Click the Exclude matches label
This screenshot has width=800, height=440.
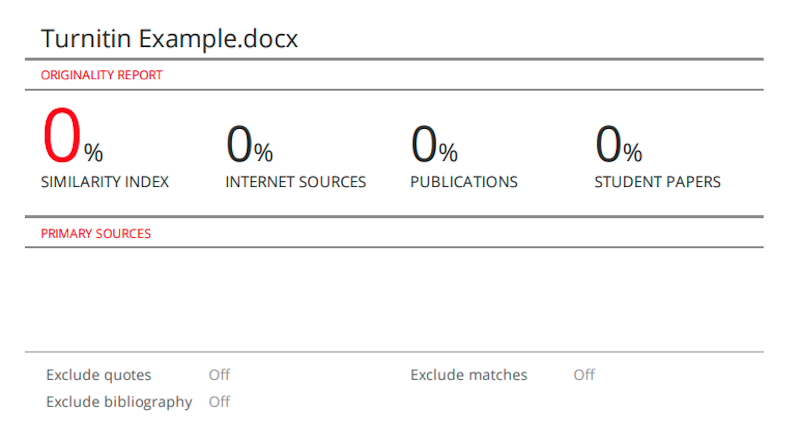(x=468, y=375)
